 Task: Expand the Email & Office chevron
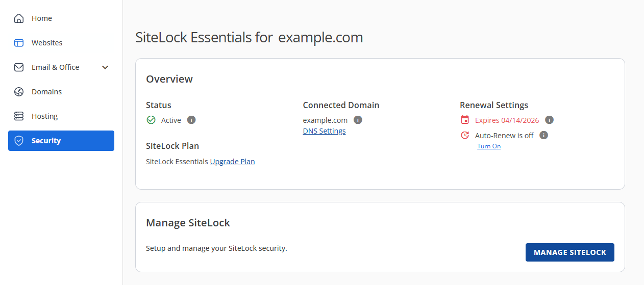pos(105,67)
